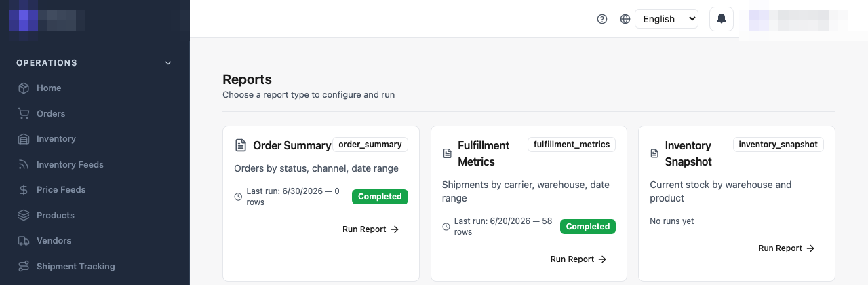This screenshot has height=285, width=868.
Task: Run Report for Fulfillment Metrics
Action: click(x=578, y=259)
